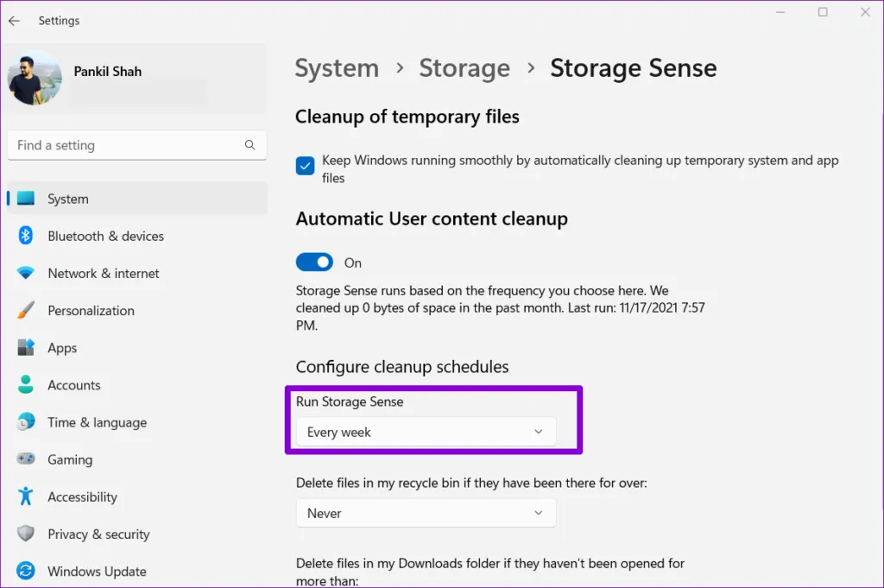
Task: Uncheck the temporary files cleanup checkbox
Action: click(305, 166)
